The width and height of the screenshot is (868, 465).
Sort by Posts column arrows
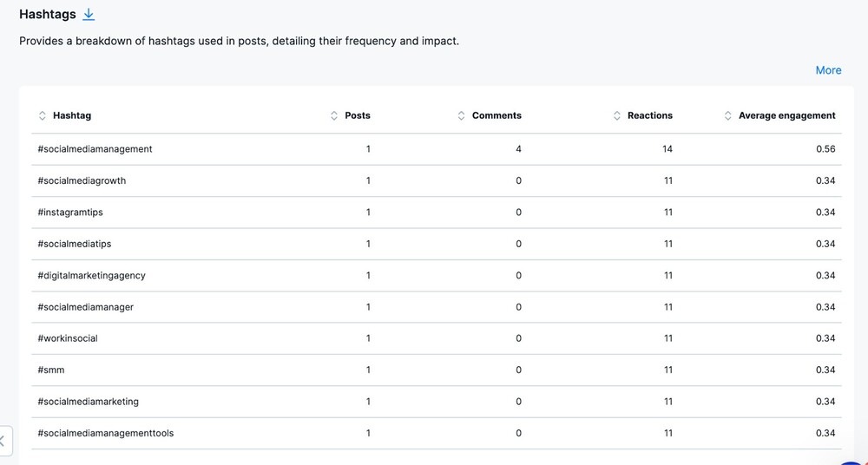(334, 115)
